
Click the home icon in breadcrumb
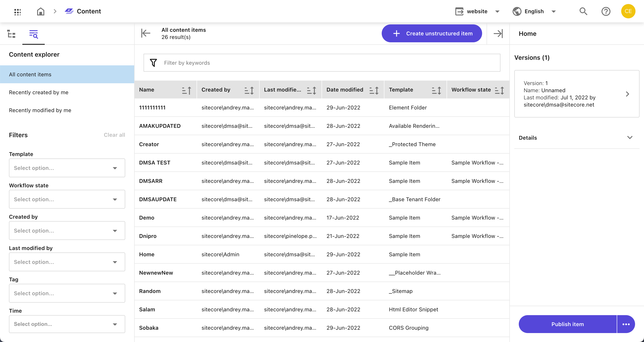[x=40, y=11]
